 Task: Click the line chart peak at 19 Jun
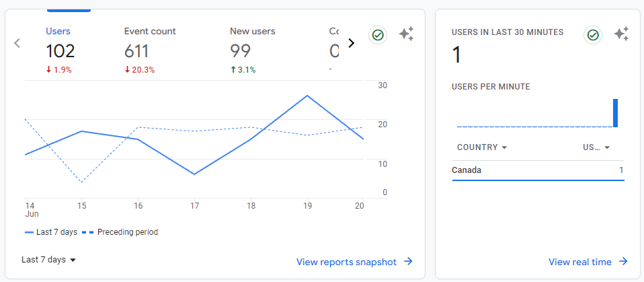point(307,96)
